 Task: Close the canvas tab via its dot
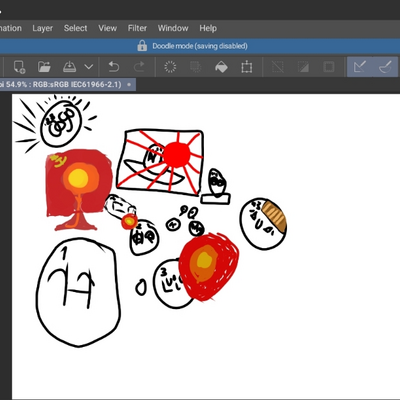(129, 85)
